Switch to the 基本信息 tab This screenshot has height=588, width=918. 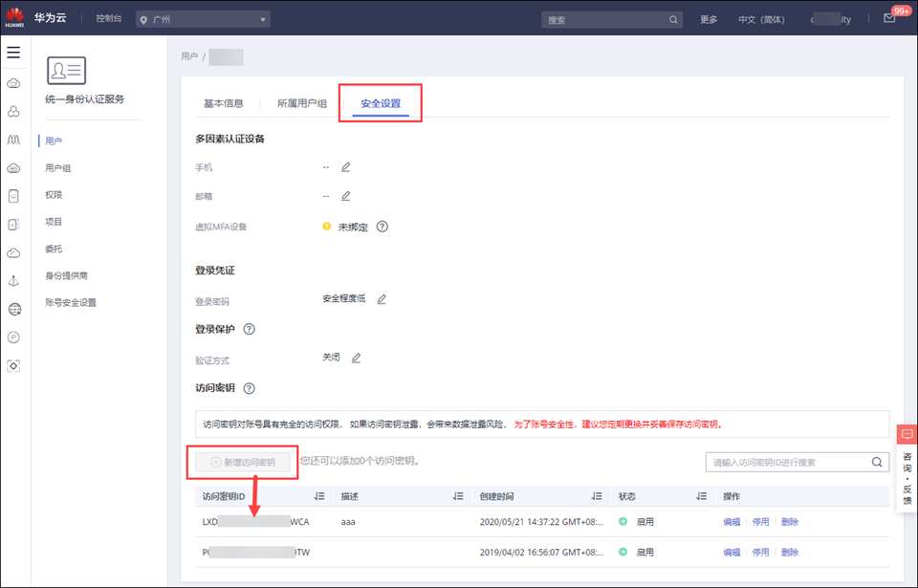point(224,103)
